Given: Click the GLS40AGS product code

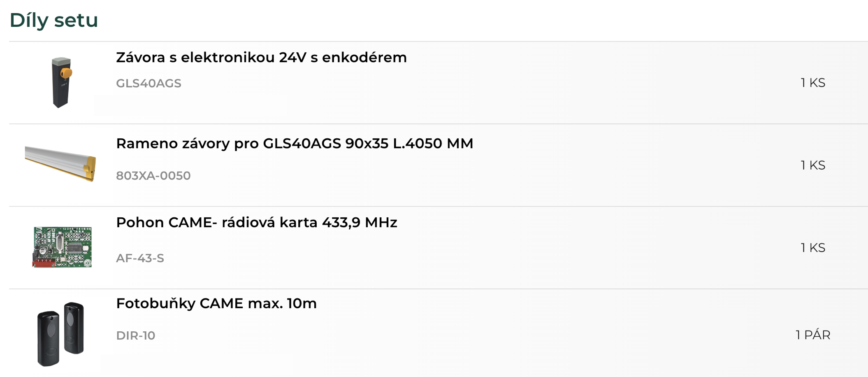Looking at the screenshot, I should (149, 84).
